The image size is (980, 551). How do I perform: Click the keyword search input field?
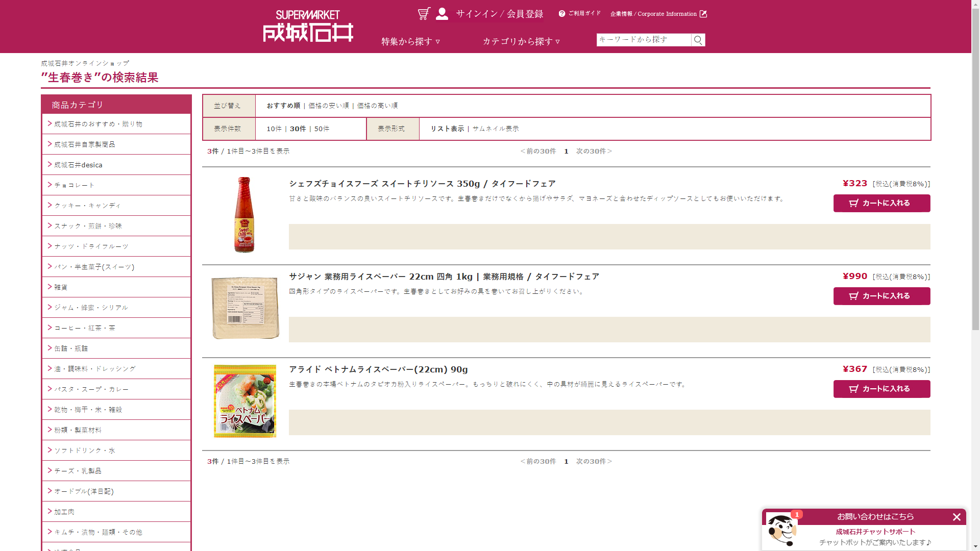[643, 40]
